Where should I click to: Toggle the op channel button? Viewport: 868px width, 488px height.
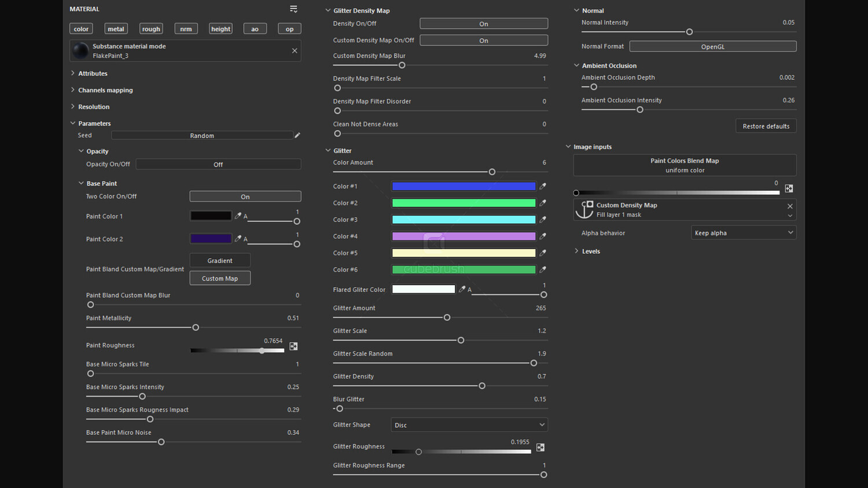289,29
